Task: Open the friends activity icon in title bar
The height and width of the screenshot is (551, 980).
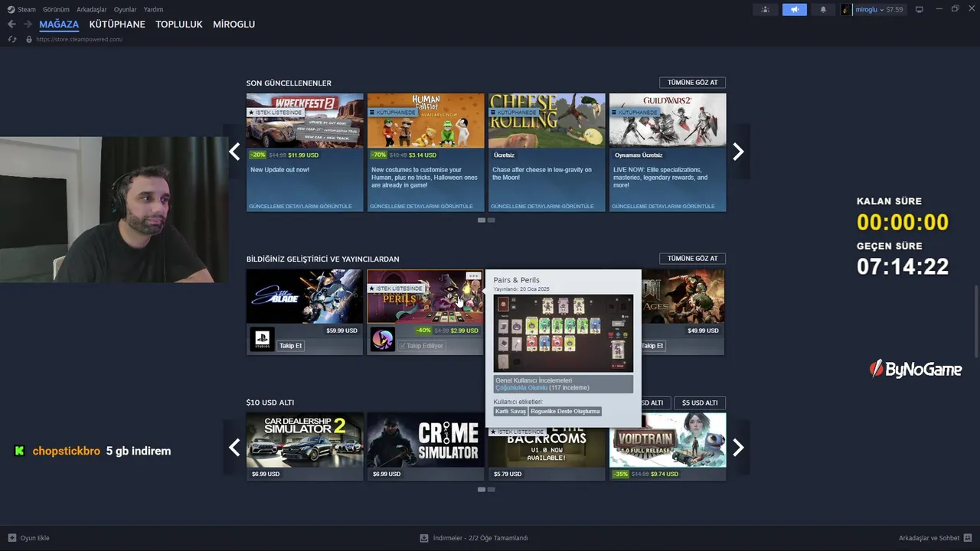Action: [765, 10]
